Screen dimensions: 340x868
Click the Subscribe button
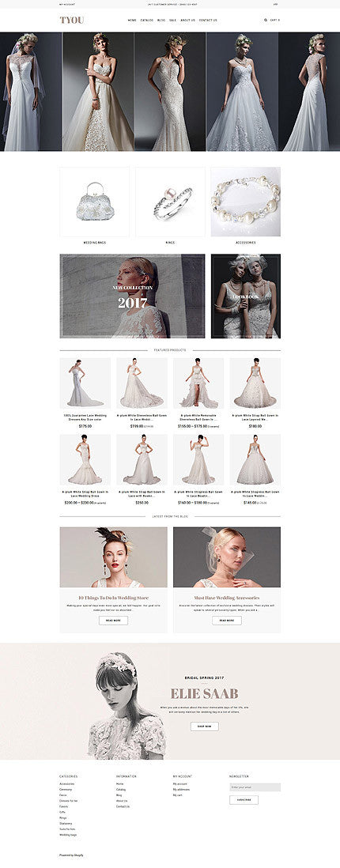coord(244,800)
